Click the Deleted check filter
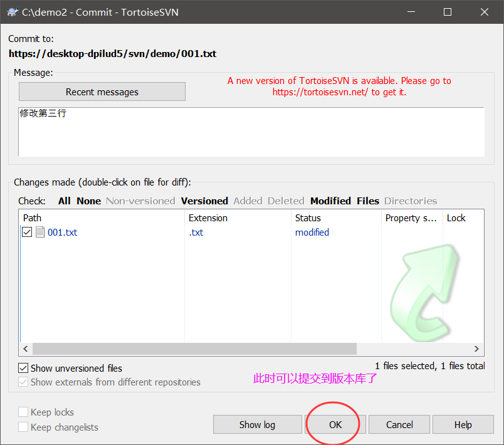Screen dimensions: 504x445 (x=286, y=201)
